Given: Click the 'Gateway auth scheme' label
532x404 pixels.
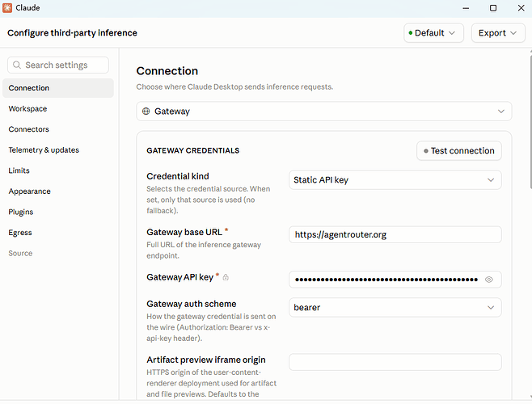Looking at the screenshot, I should pyautogui.click(x=192, y=304).
